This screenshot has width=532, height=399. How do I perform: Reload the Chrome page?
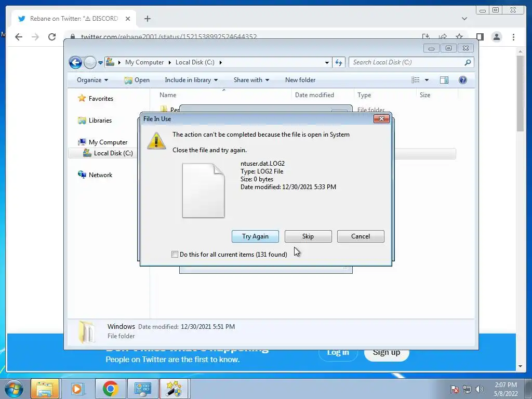[52, 37]
